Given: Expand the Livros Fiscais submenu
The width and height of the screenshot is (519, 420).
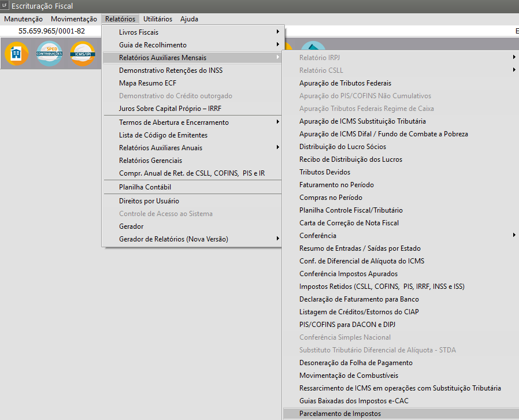Looking at the screenshot, I should click(x=139, y=32).
